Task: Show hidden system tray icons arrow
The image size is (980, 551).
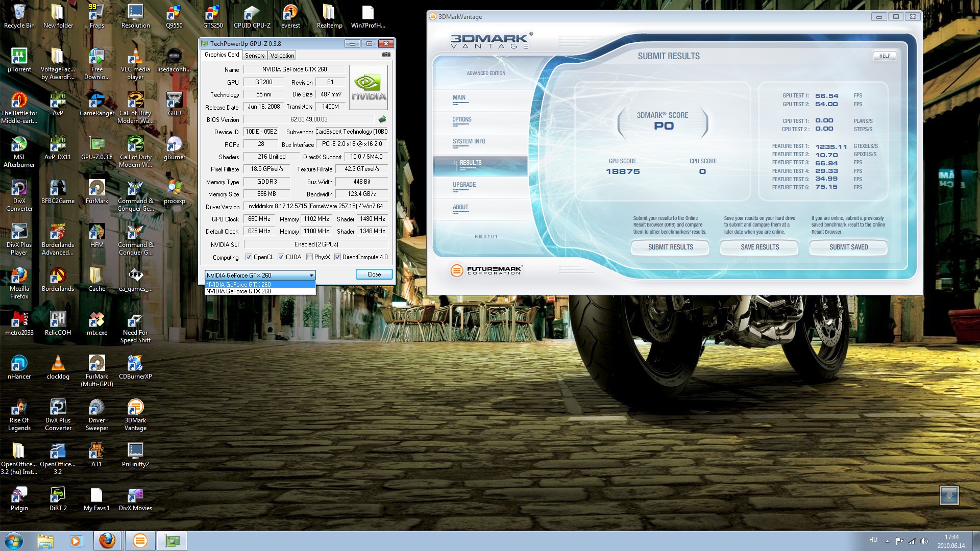Action: click(887, 541)
